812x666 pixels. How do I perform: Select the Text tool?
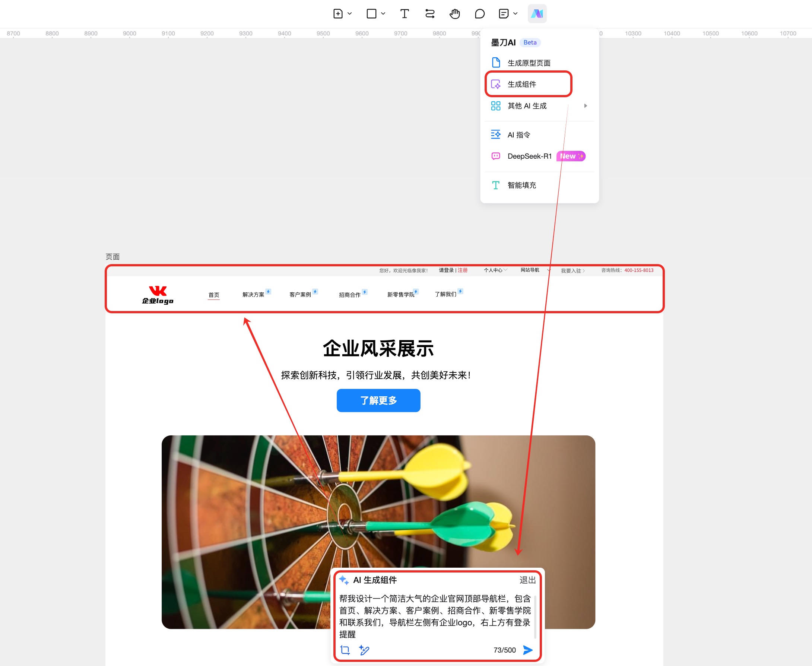(x=404, y=14)
